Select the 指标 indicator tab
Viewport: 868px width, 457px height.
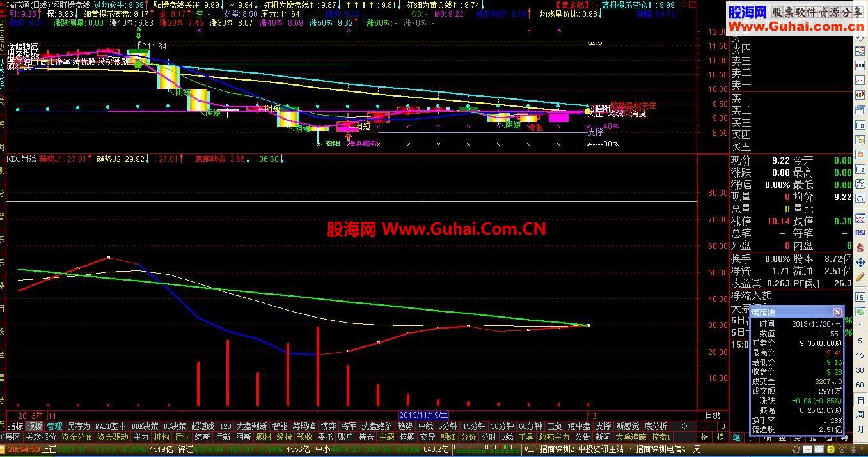pos(16,426)
